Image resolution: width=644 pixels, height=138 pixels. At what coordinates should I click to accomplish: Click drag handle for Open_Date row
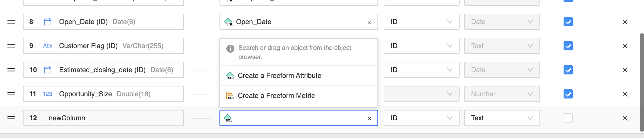pyautogui.click(x=11, y=22)
